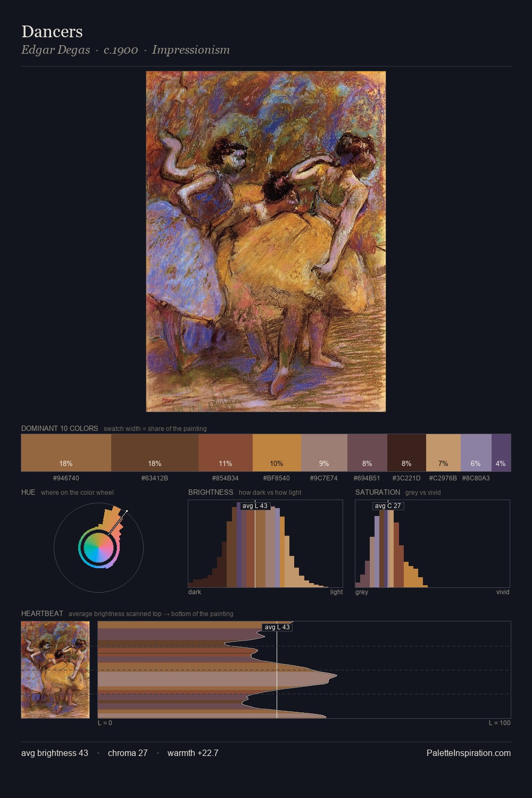Open the PaletteInspiration.com link
532x798 pixels.
[x=469, y=753]
